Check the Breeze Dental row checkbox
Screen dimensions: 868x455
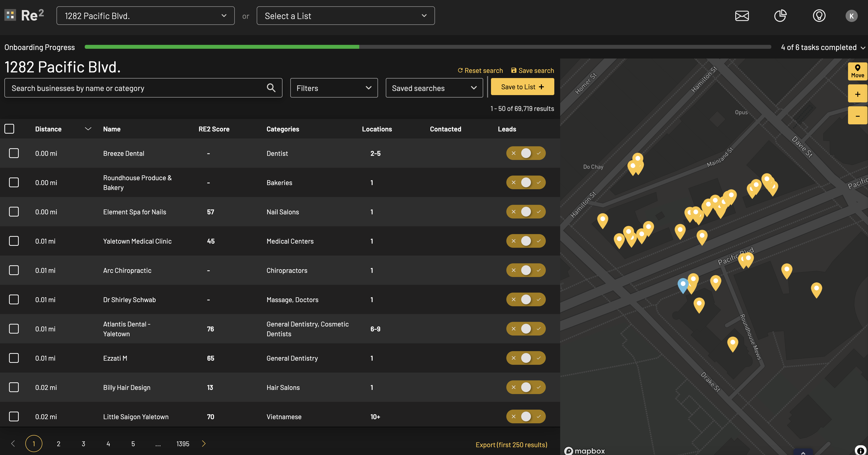pos(14,153)
